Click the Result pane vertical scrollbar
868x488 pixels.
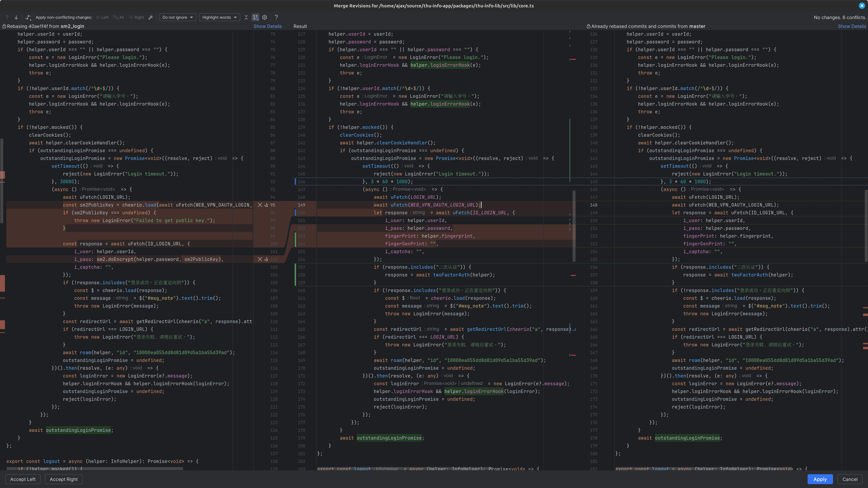(x=574, y=226)
